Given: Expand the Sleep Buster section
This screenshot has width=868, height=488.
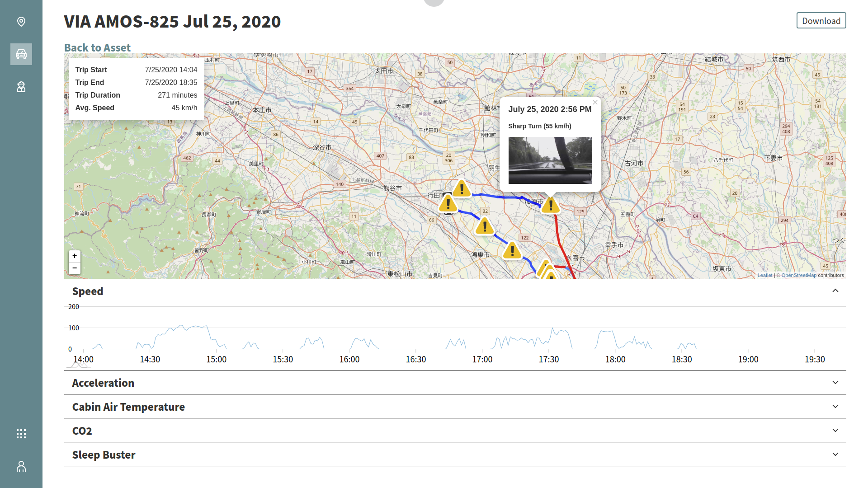Looking at the screenshot, I should [x=835, y=455].
